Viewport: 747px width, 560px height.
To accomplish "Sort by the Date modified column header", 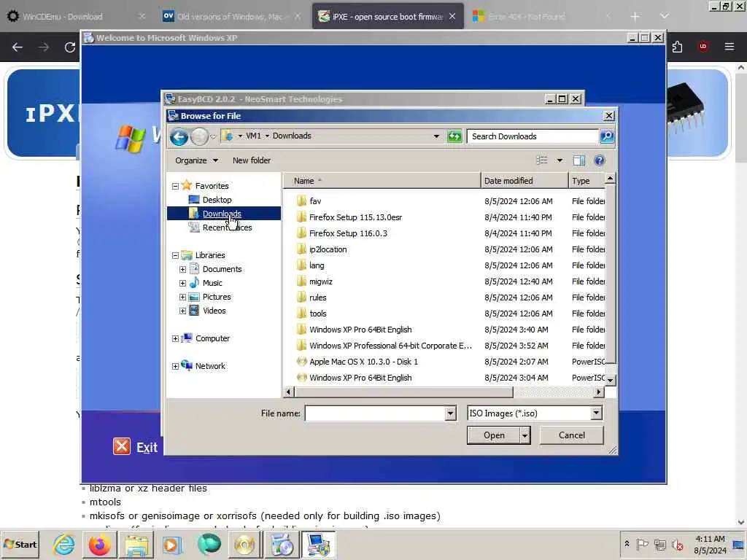I will pyautogui.click(x=525, y=181).
